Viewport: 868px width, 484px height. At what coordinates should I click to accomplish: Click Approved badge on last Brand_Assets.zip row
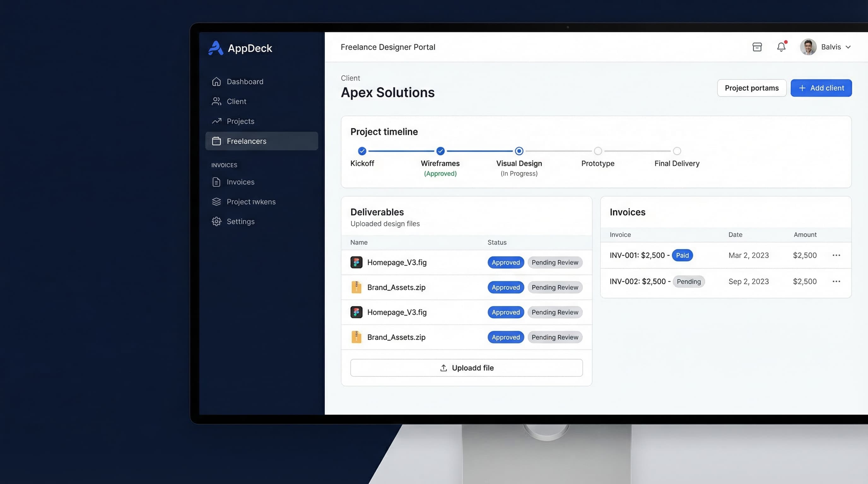[506, 337]
